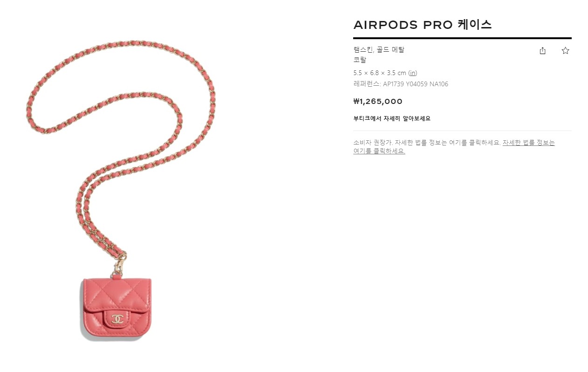Click the 램스킨, 골드 메탈 material text

[x=379, y=50]
